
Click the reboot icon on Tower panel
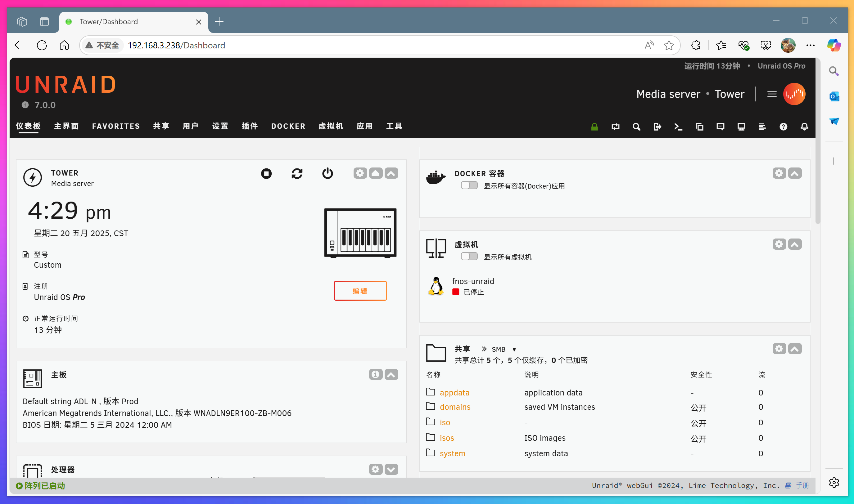[297, 173]
